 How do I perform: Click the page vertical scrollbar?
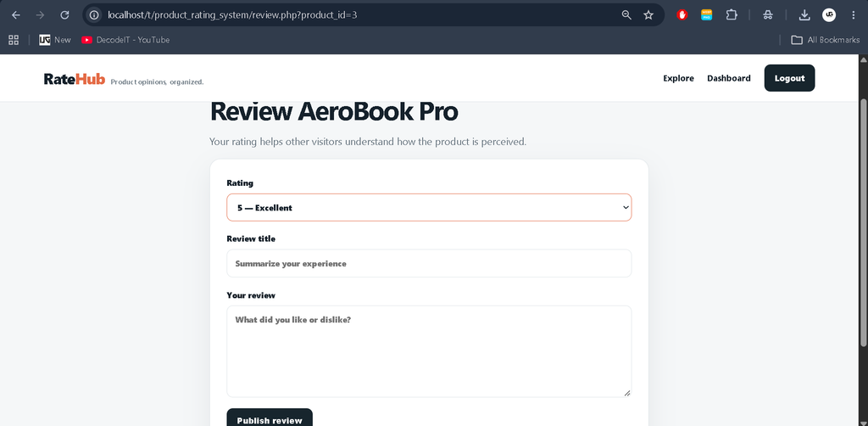pyautogui.click(x=864, y=221)
